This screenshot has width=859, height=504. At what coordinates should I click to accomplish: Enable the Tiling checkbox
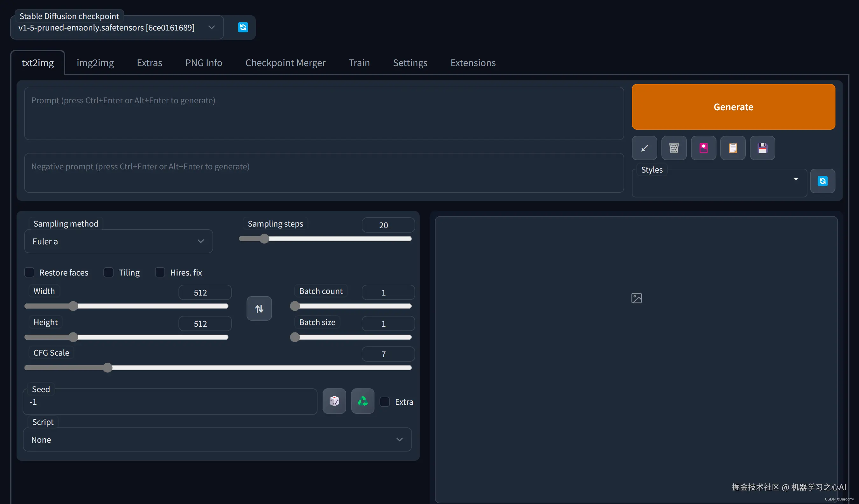tap(108, 272)
